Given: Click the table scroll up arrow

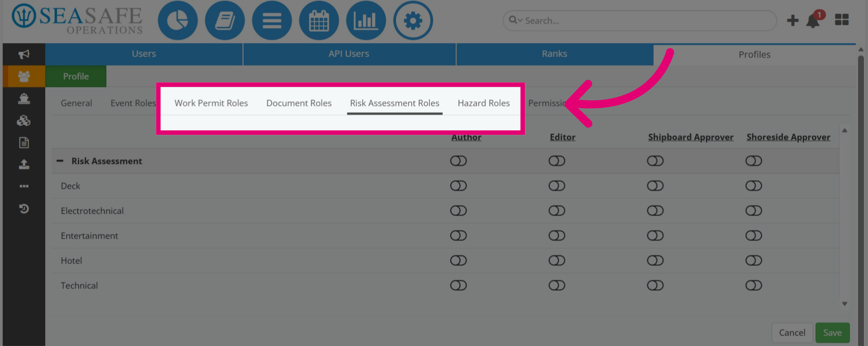Looking at the screenshot, I should coord(844,130).
